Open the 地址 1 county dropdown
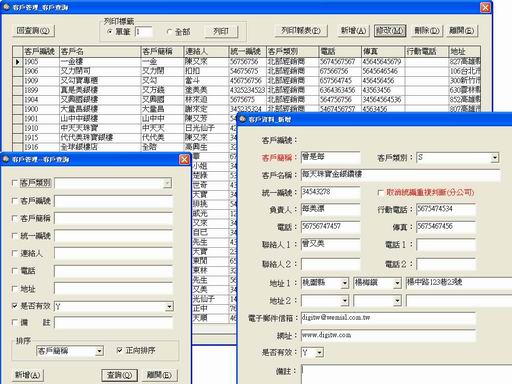 [345, 283]
